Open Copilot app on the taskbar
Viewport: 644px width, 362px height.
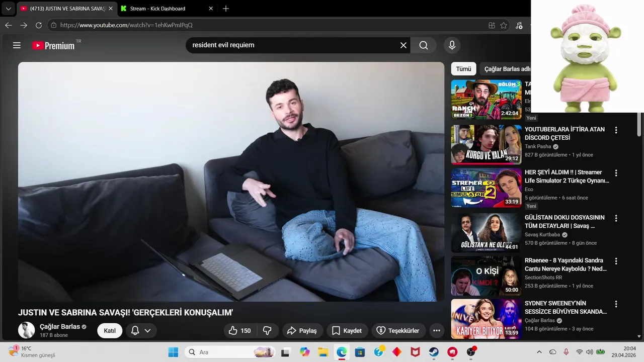tap(304, 352)
